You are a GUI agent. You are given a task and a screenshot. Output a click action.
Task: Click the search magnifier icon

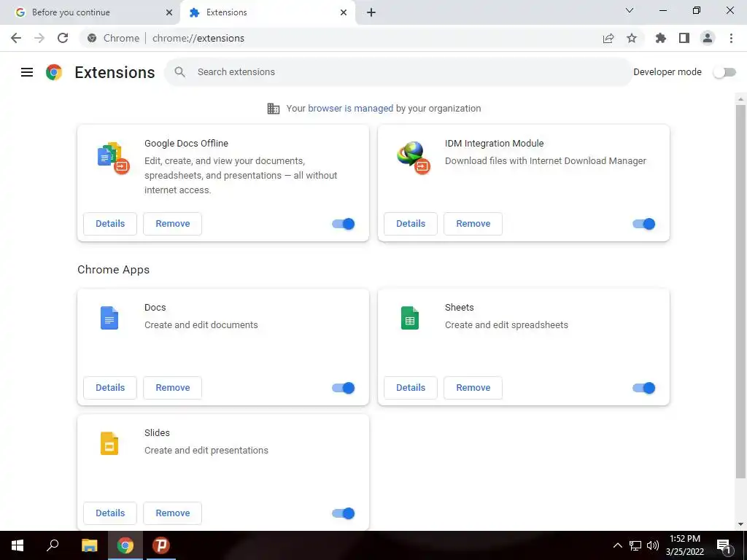tap(179, 72)
